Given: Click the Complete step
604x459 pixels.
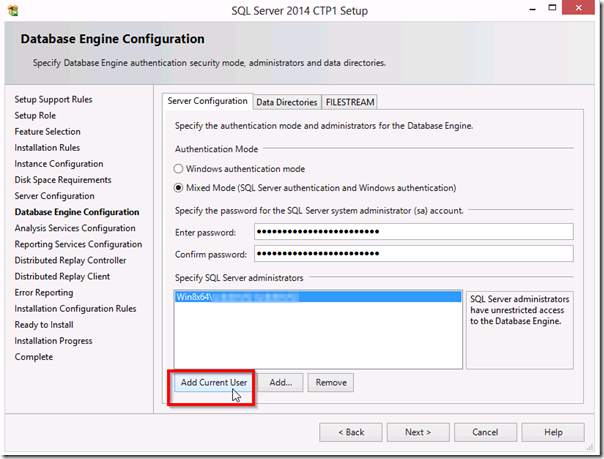Looking at the screenshot, I should point(34,357).
